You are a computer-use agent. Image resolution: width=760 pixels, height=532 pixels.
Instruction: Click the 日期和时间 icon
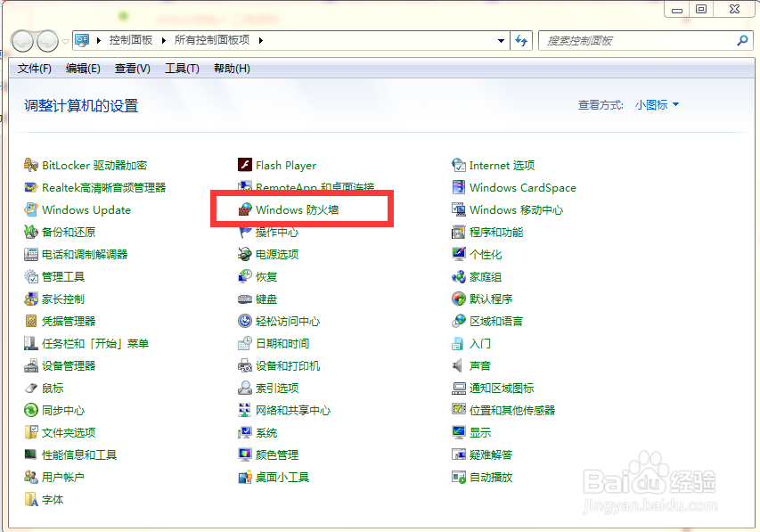[x=245, y=344]
